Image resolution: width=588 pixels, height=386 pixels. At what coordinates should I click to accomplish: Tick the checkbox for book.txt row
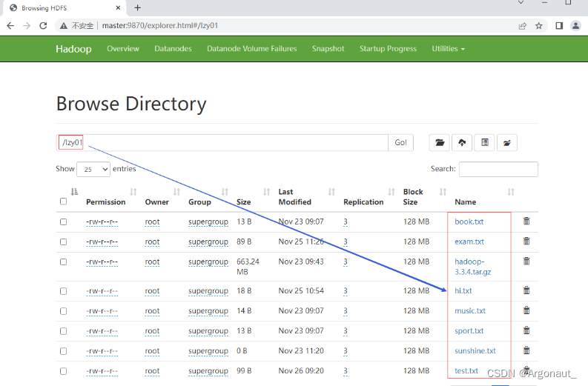63,222
